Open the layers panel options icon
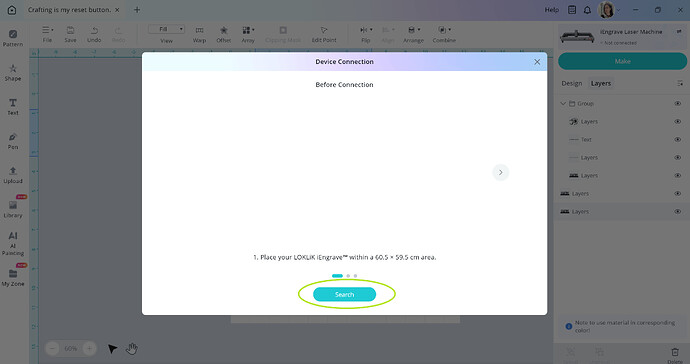690x364 pixels. coord(679,83)
